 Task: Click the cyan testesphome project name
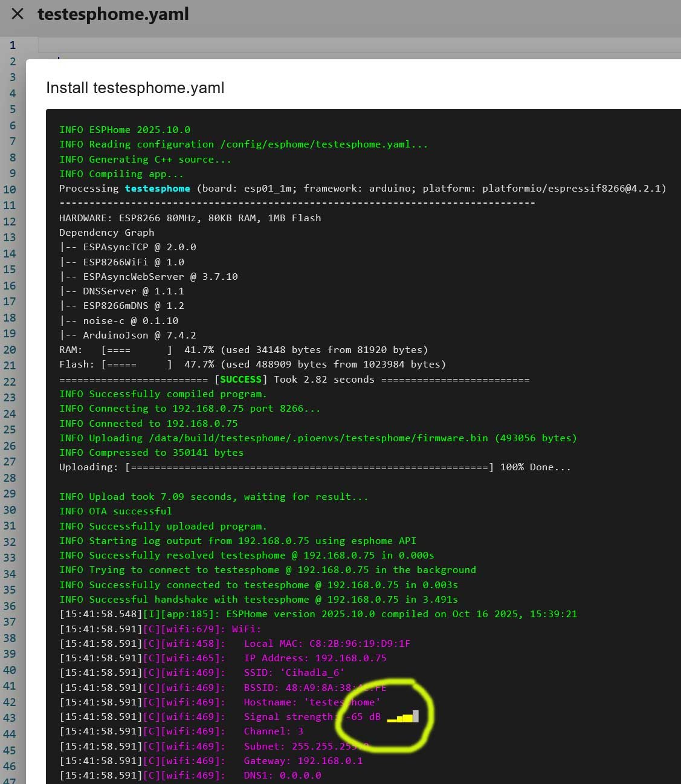[x=157, y=189]
